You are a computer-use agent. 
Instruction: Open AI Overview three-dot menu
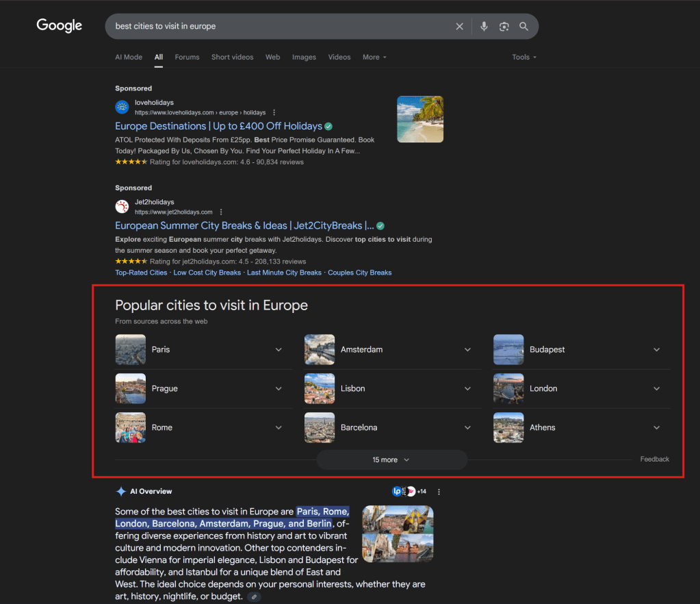(439, 492)
